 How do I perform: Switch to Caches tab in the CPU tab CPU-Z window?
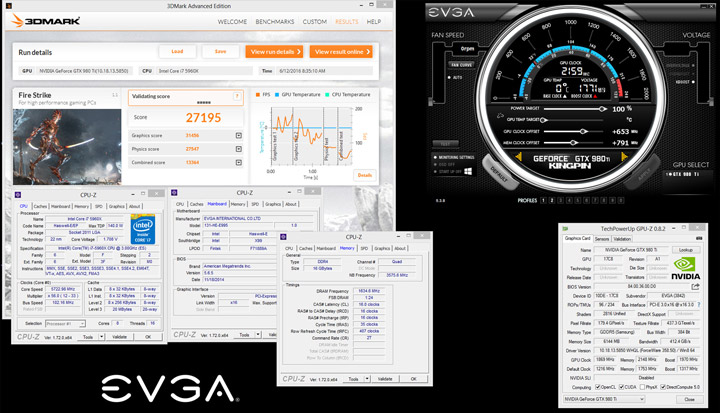click(x=40, y=206)
